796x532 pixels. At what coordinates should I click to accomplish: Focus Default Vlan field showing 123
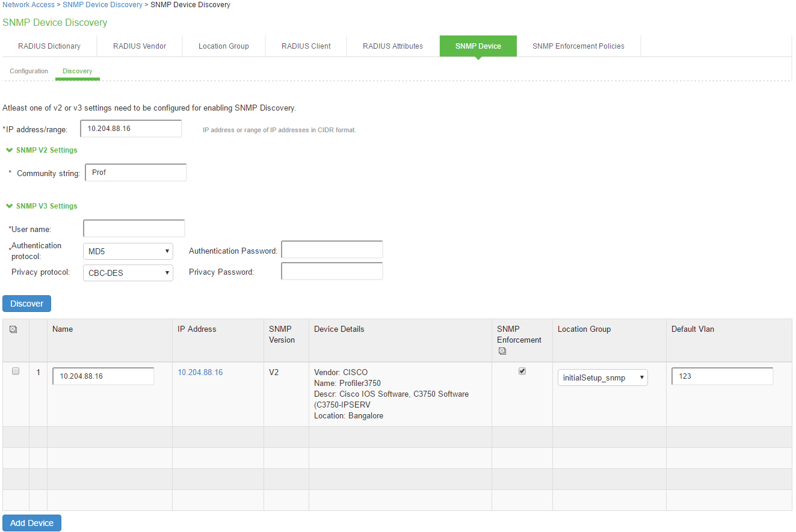click(723, 376)
